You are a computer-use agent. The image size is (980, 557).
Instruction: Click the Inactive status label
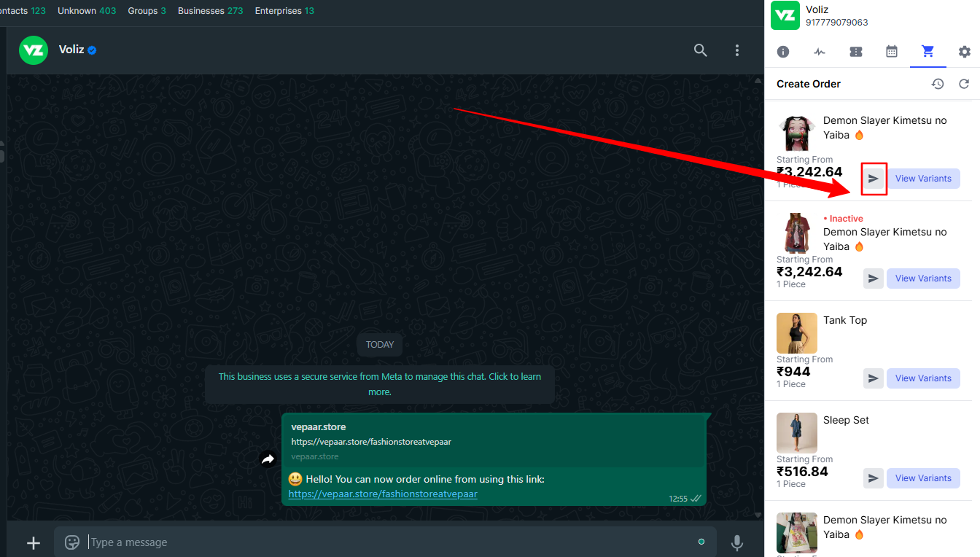843,219
